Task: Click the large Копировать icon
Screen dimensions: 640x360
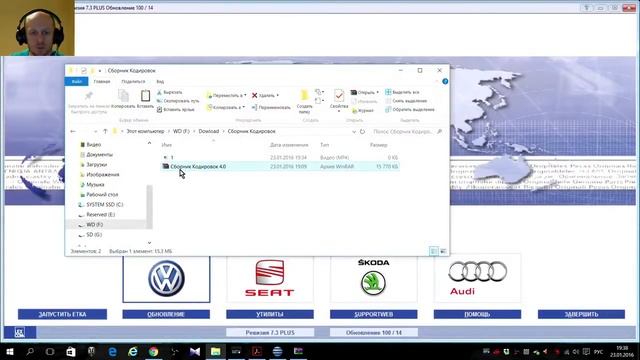Action: pos(123,96)
